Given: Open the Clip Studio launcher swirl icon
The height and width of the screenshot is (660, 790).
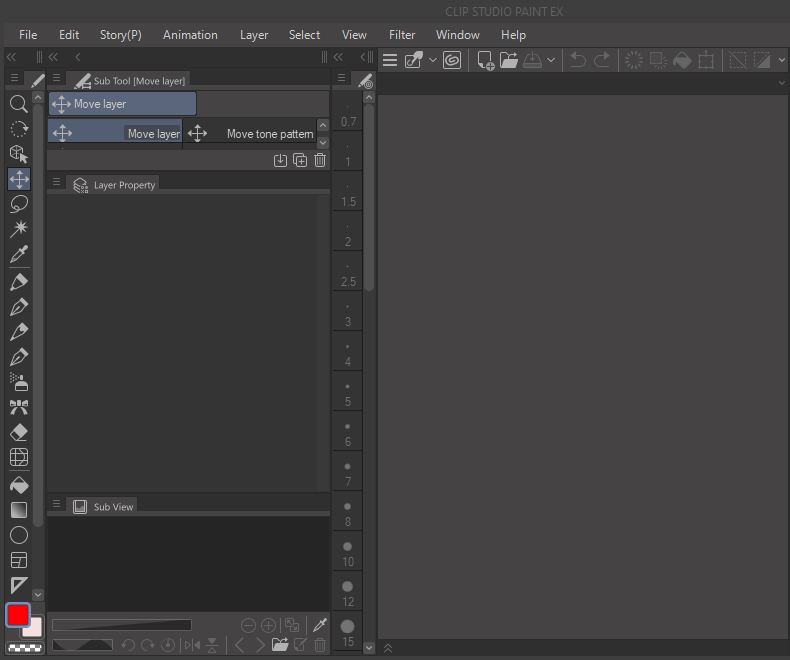Looking at the screenshot, I should tap(452, 60).
